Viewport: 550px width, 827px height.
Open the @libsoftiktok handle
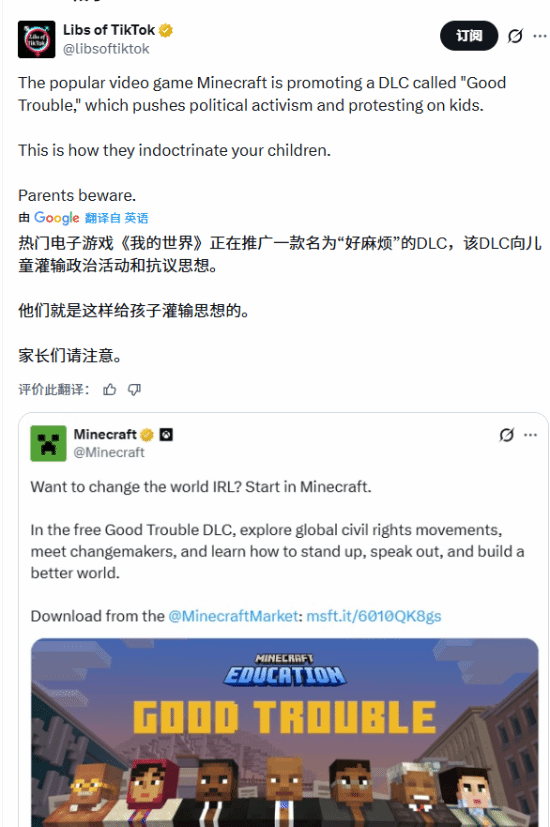click(x=106, y=49)
